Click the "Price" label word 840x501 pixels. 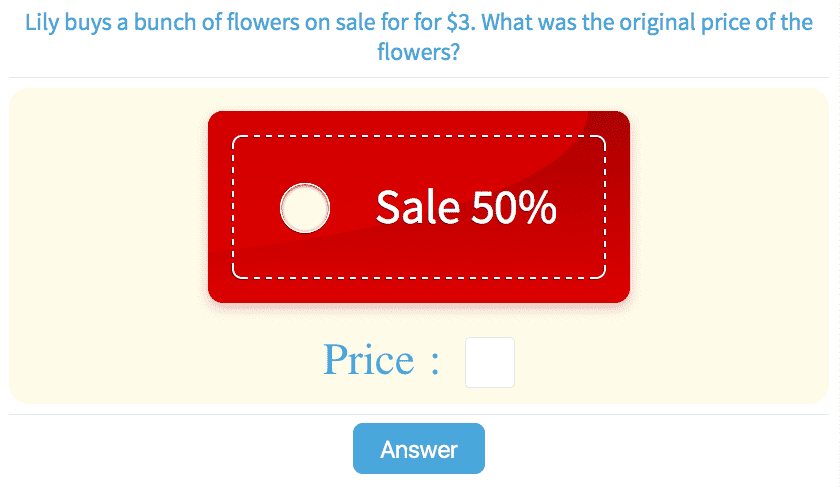tap(368, 360)
